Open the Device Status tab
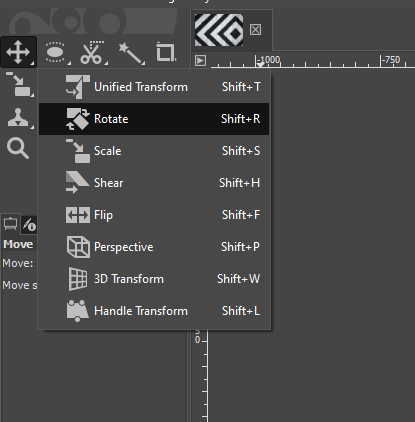 coord(29,225)
